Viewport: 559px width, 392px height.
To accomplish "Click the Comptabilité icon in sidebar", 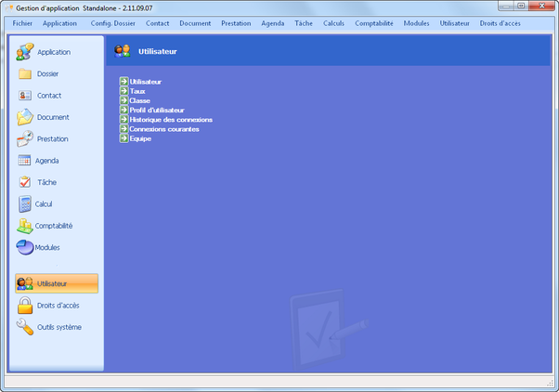I will pos(25,226).
